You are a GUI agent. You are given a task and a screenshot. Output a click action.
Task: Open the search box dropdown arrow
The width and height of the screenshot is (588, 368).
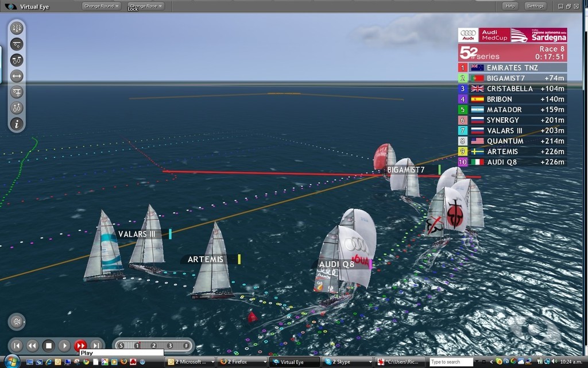click(x=476, y=362)
